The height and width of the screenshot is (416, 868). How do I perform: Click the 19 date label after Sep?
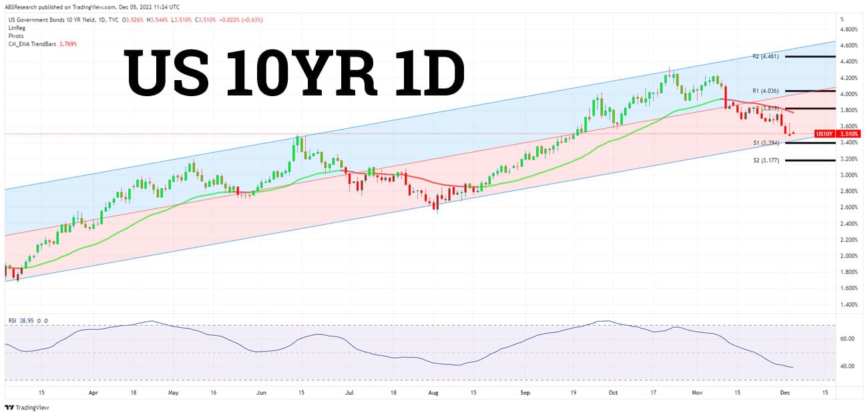573,393
